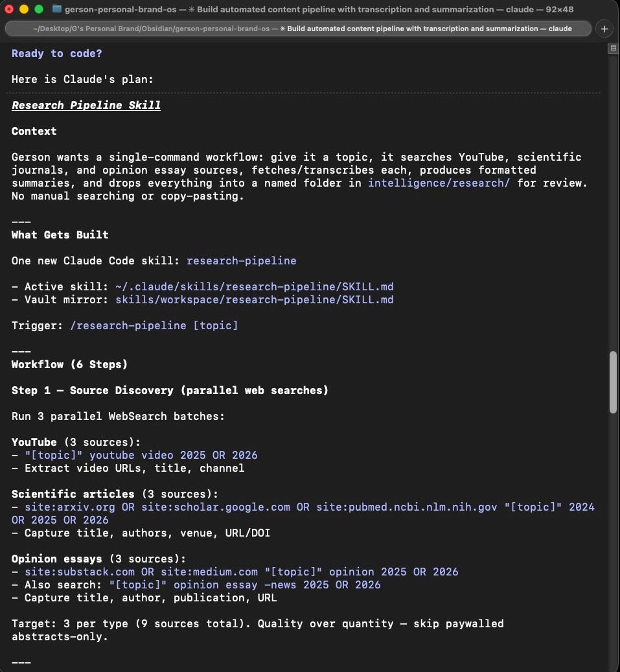Click the scrollbar thumb on right edge
620x672 pixels.
click(x=613, y=382)
